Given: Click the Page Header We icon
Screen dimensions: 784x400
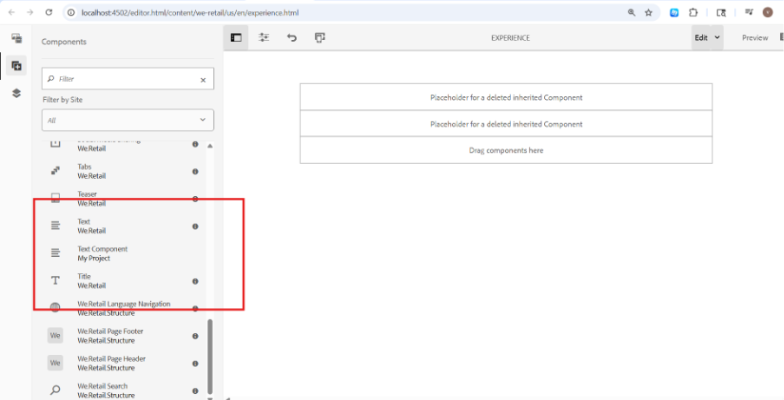Looking at the screenshot, I should [x=56, y=363].
